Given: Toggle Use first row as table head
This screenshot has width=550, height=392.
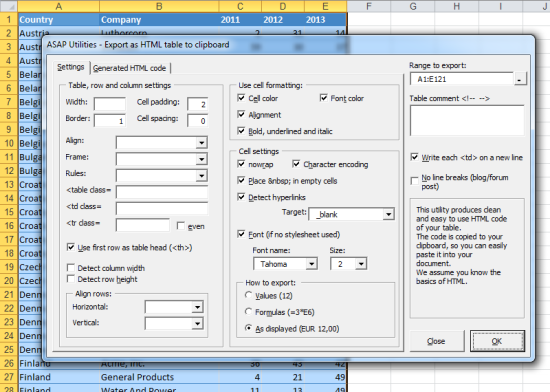Looking at the screenshot, I should tap(71, 247).
